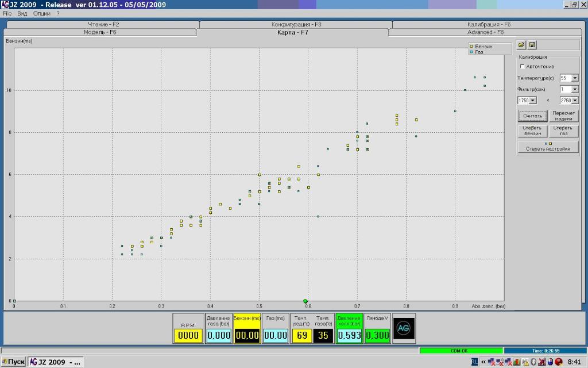Switch to Advanced - F8 tab
Image resolution: width=588 pixels, height=368 pixels.
click(x=485, y=32)
